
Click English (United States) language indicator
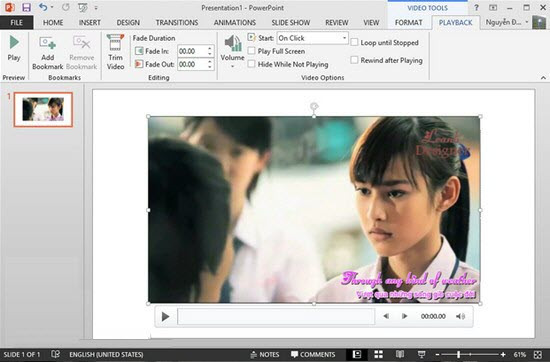(106, 355)
